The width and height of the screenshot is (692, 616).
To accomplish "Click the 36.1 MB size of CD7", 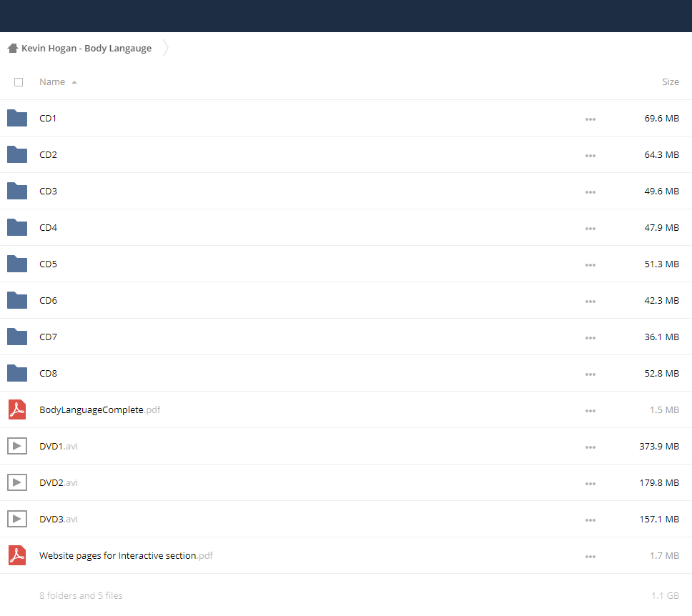I will click(x=661, y=337).
